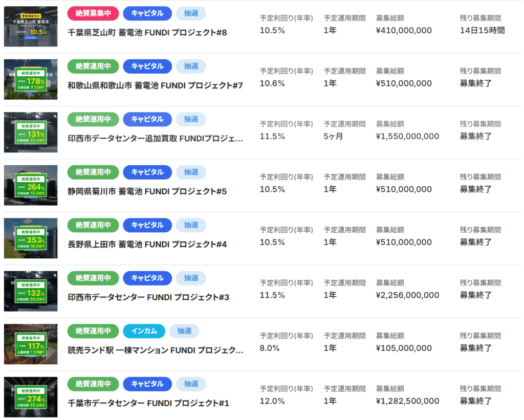Open the 千葉県芝山町 蓄電池 FUNDI プロジェクト#8 thumbnail
Viewport: 524px width, 420px height.
point(31,27)
